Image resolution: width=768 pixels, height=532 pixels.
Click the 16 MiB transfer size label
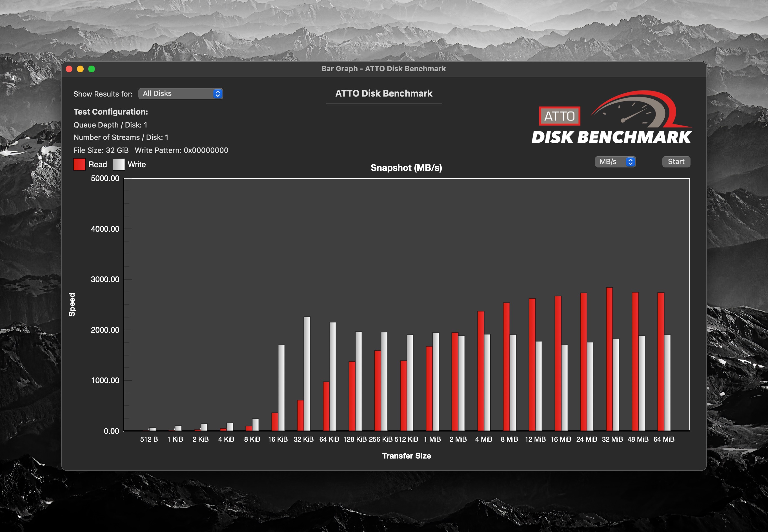point(561,439)
